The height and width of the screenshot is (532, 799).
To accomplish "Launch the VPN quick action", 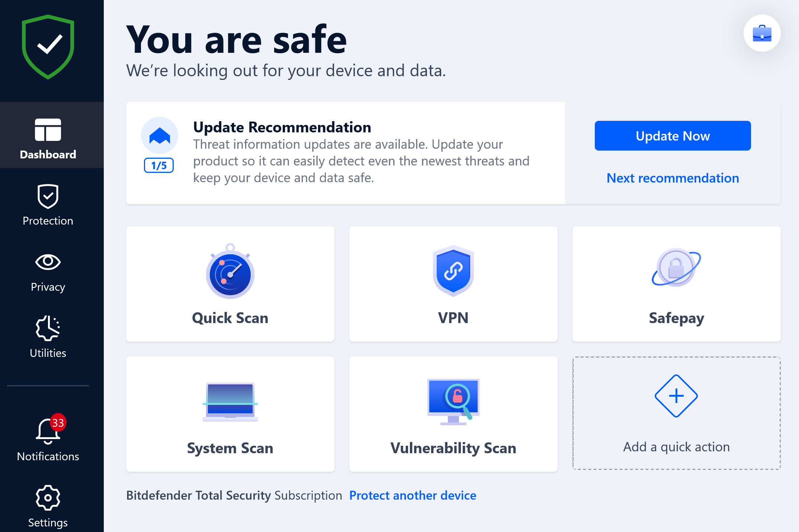I will click(453, 284).
